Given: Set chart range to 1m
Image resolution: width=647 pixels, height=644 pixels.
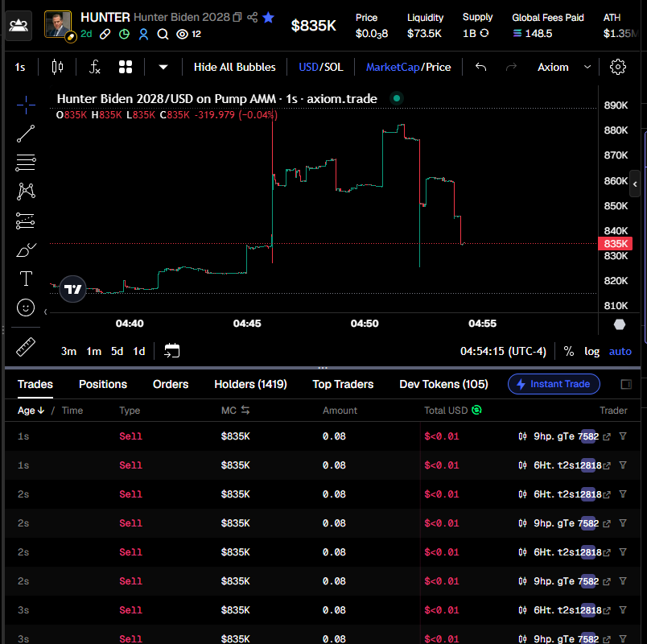Looking at the screenshot, I should click(93, 351).
